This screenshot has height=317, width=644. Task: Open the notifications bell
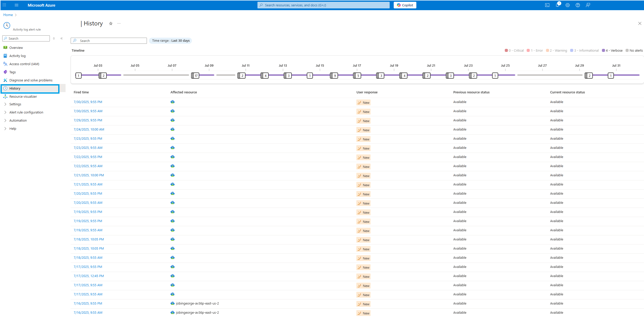[x=557, y=5]
